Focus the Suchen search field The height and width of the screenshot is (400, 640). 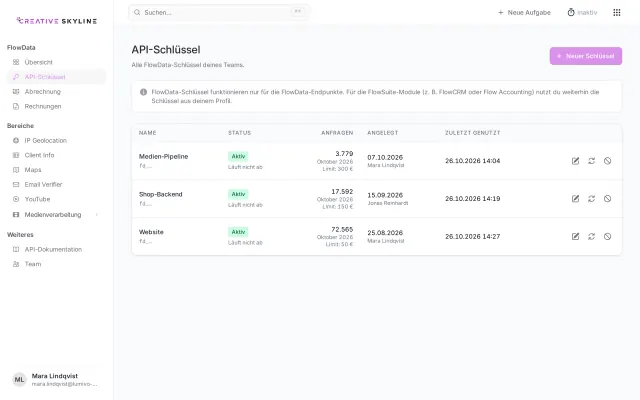coord(219,13)
